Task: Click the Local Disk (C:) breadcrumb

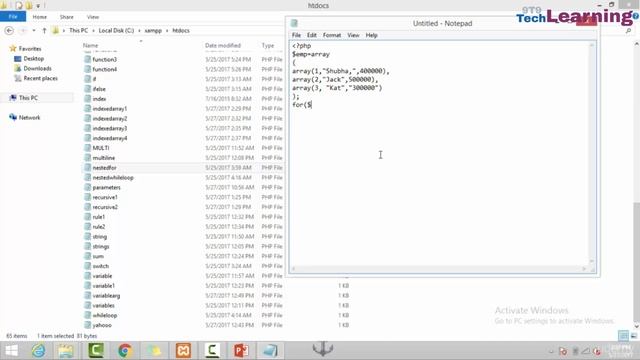Action: tap(116, 31)
